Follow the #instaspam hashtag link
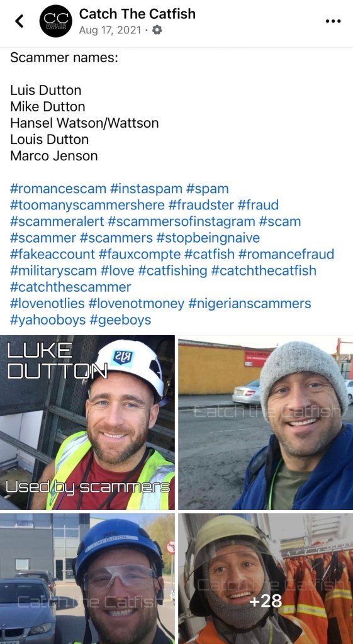The image size is (353, 644). (x=146, y=189)
